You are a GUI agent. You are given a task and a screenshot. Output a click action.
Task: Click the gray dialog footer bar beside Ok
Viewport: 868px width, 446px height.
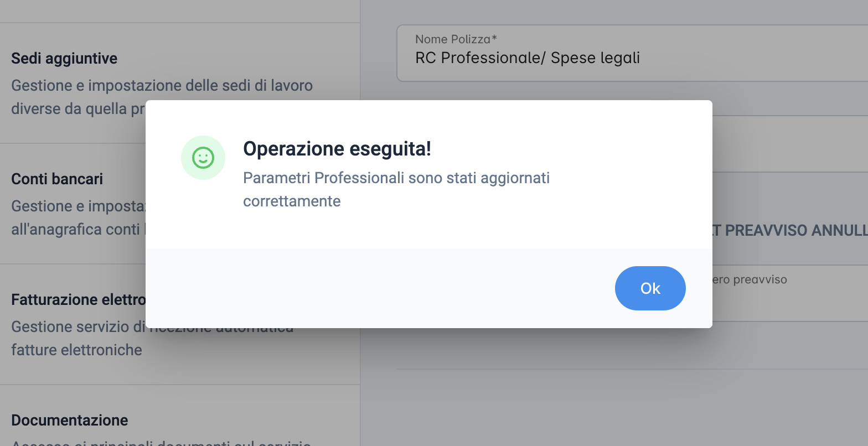pyautogui.click(x=380, y=288)
